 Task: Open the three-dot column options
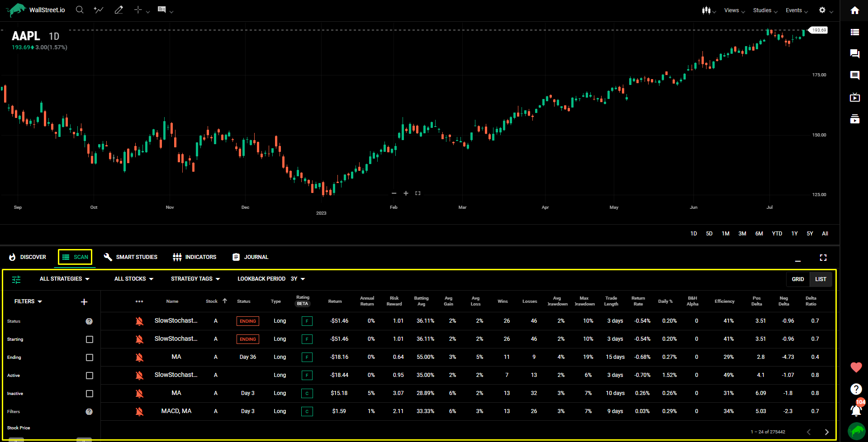pos(139,301)
